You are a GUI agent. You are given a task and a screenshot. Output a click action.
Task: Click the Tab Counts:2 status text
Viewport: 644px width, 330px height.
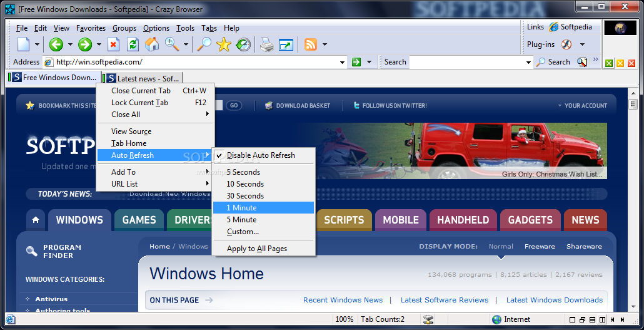pos(383,319)
